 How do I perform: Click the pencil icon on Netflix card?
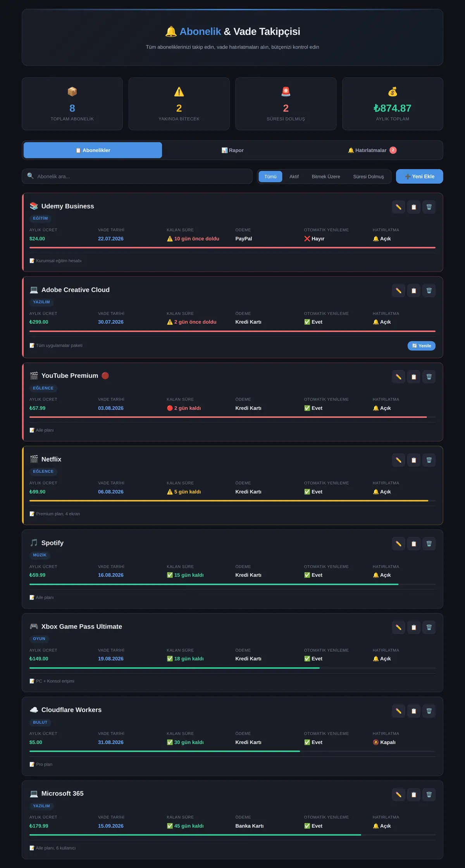[398, 460]
